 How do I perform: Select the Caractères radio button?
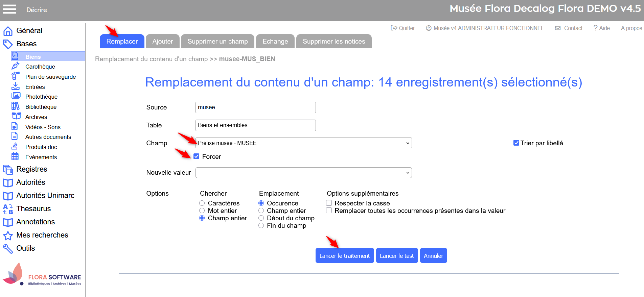click(202, 203)
